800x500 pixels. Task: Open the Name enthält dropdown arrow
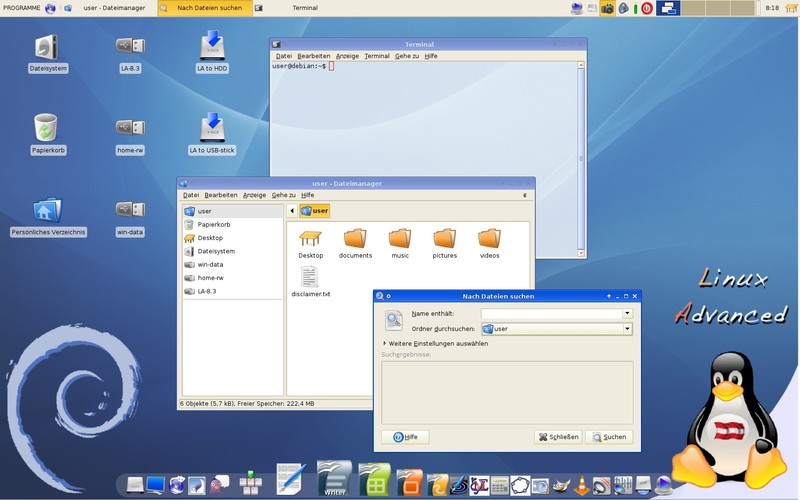[628, 313]
